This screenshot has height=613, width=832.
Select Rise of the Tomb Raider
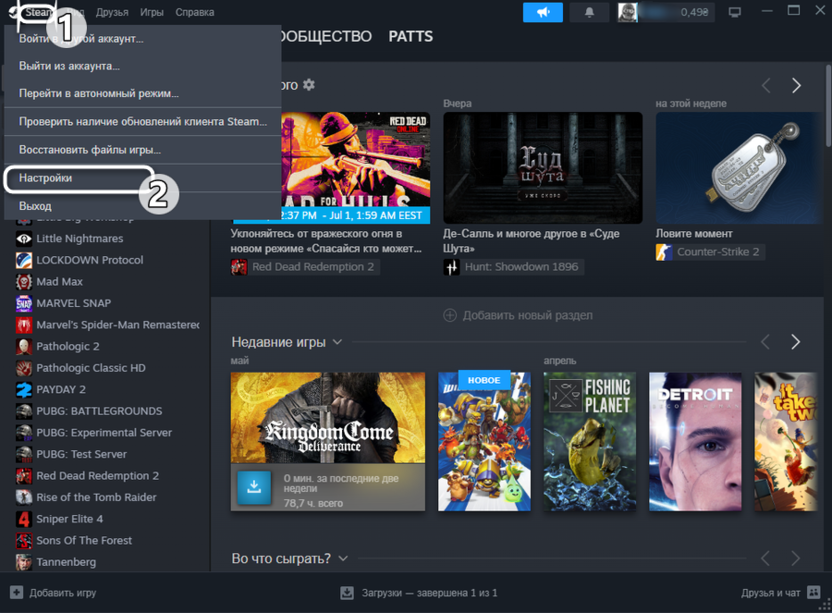(x=96, y=497)
